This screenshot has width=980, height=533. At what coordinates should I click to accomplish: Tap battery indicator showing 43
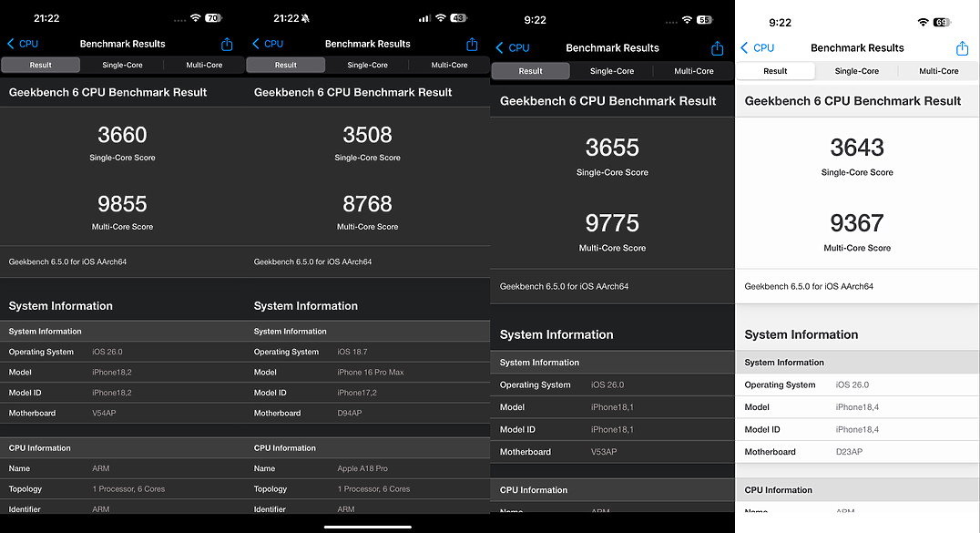tap(459, 18)
